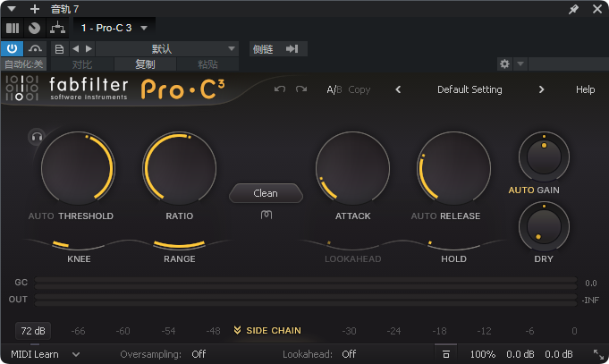Change the bottom-bar Lookahead Off setting
This screenshot has height=364, width=609.
coord(349,354)
